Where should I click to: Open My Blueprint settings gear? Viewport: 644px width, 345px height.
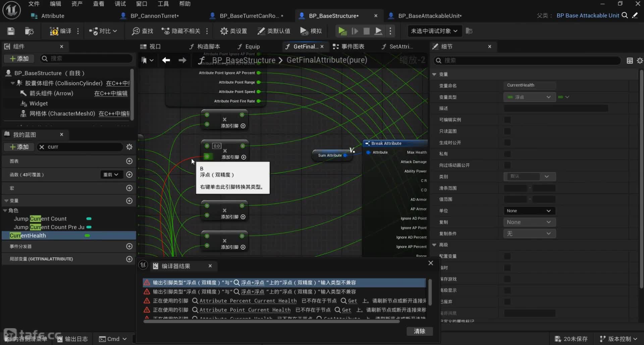(129, 147)
